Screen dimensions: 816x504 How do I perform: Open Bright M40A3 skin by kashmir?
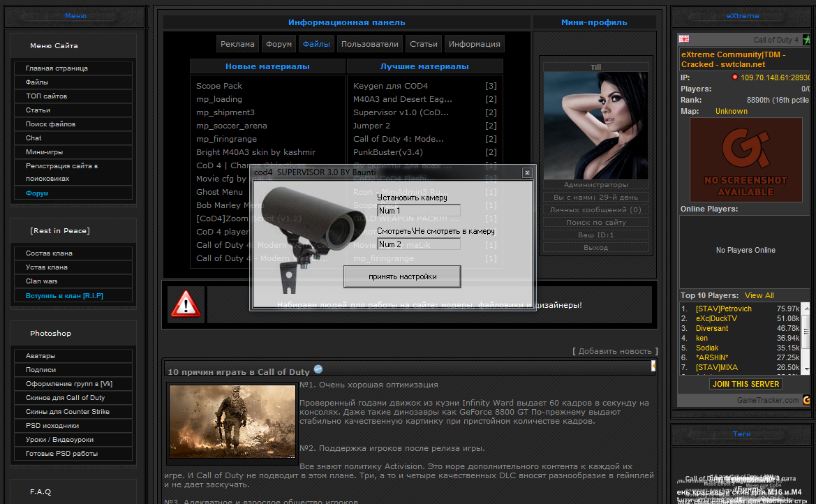click(x=255, y=152)
